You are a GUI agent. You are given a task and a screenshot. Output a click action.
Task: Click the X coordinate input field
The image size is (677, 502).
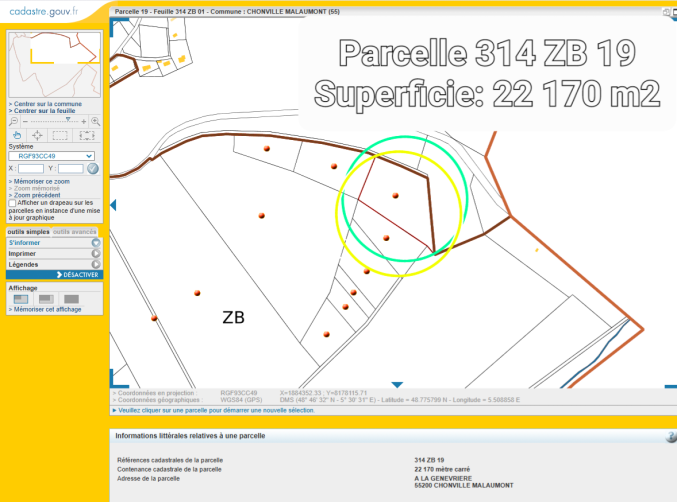coord(31,169)
